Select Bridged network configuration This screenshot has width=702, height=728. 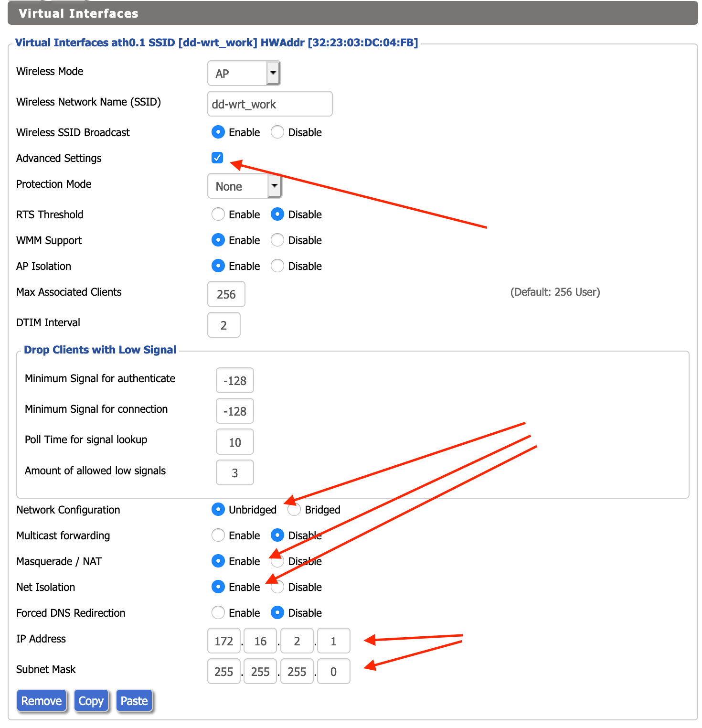click(x=294, y=509)
